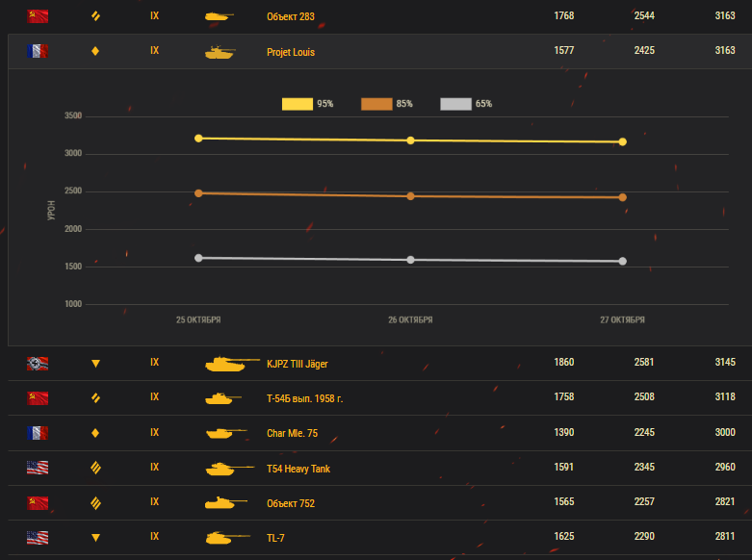Click the orange 85% point on 26 октября
This screenshot has height=560, width=752.
tap(410, 196)
